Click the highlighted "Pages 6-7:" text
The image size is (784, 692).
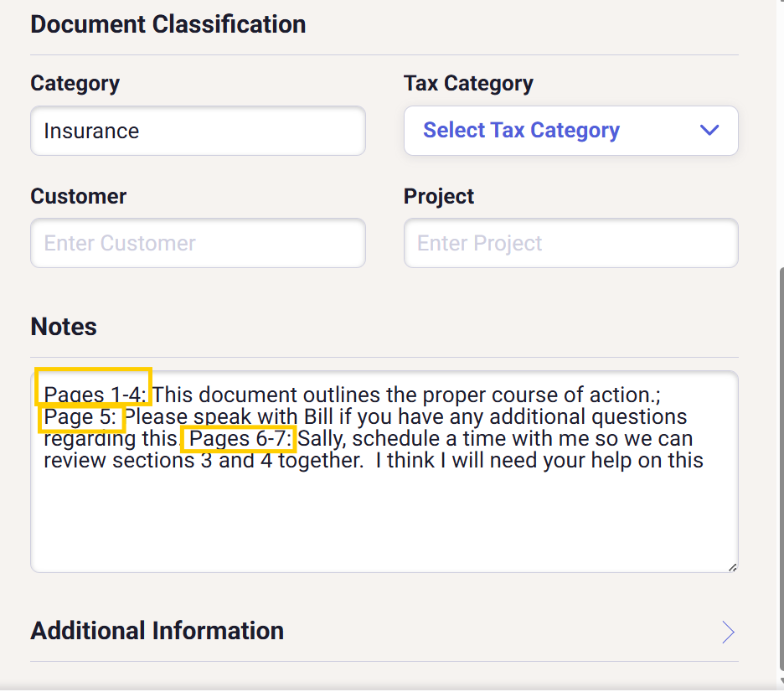point(239,438)
